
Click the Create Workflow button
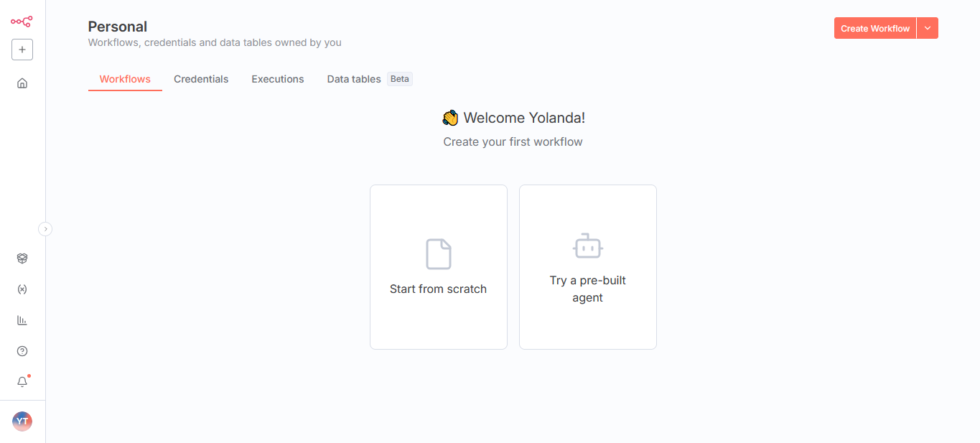coord(875,28)
